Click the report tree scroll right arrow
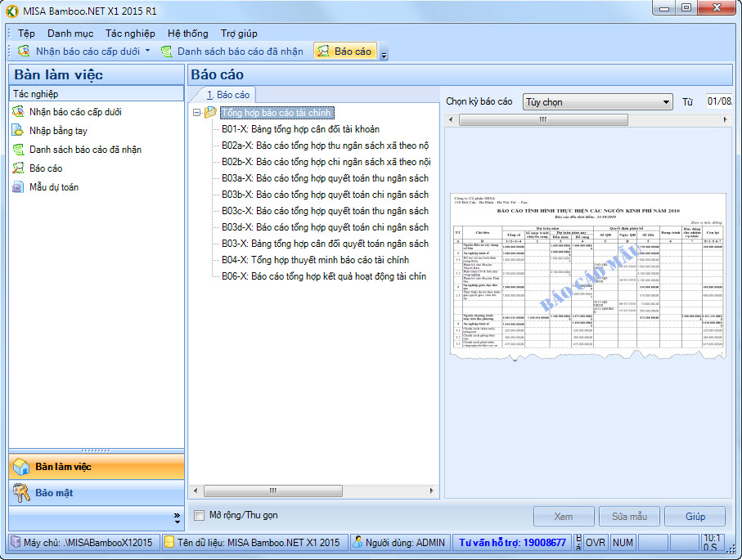 (x=431, y=491)
